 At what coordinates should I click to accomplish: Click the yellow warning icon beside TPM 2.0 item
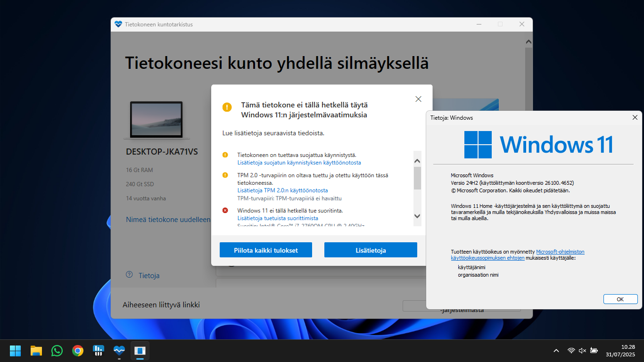tap(225, 174)
